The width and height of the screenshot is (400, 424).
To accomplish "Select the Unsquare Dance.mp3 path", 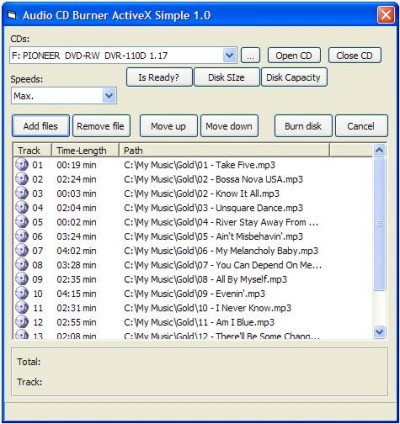I will coord(213,208).
